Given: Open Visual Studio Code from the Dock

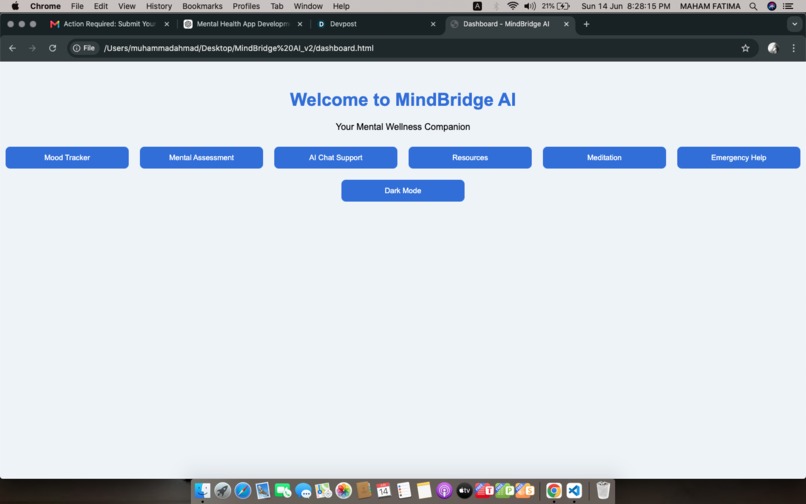Looking at the screenshot, I should 574,490.
